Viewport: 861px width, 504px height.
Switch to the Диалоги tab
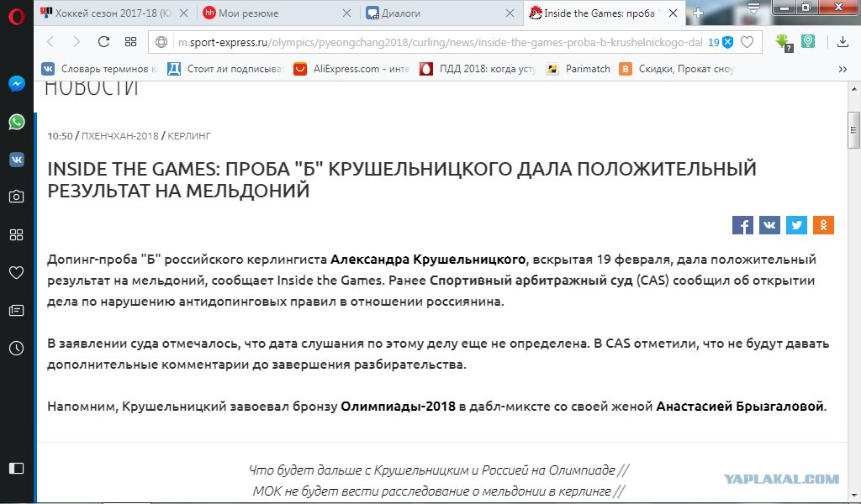point(441,13)
